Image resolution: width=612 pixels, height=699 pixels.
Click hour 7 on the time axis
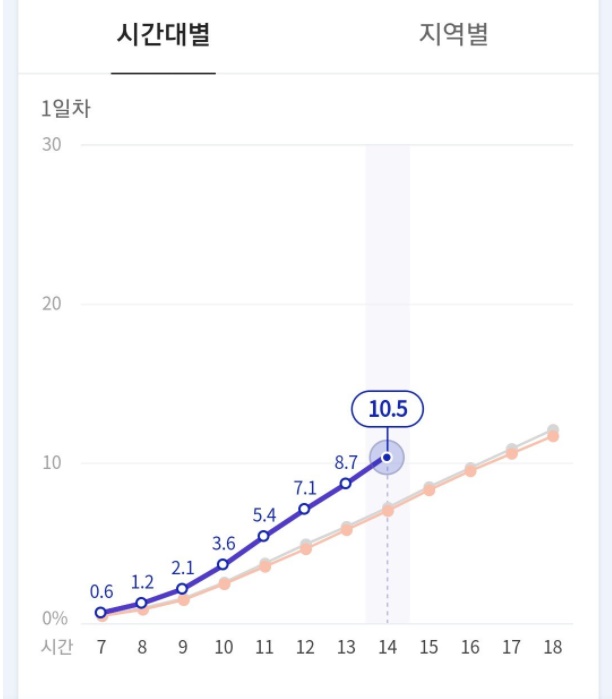point(101,647)
